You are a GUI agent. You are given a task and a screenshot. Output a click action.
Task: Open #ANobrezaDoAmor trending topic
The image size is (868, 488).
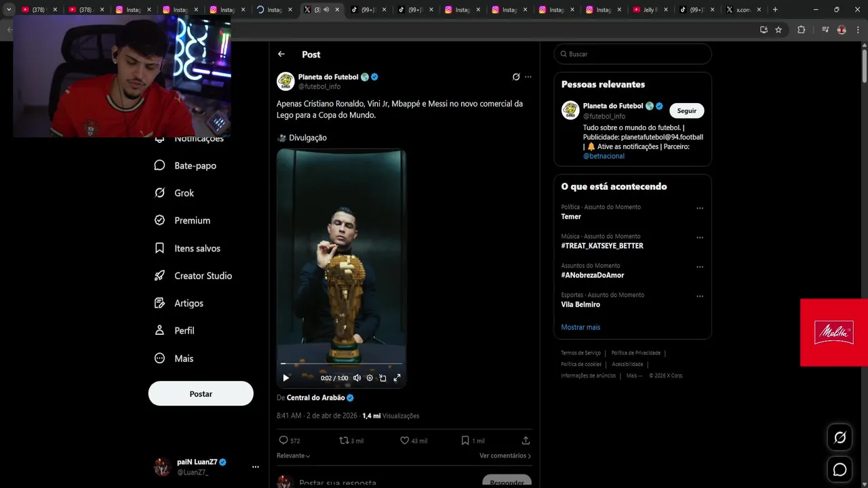pos(593,275)
